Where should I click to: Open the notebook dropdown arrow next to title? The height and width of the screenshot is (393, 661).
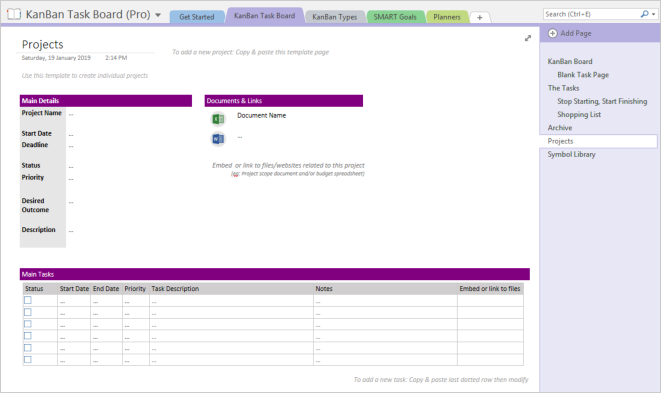(x=158, y=15)
